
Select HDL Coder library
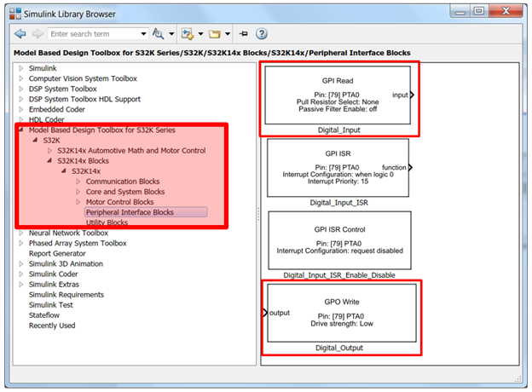(x=47, y=119)
